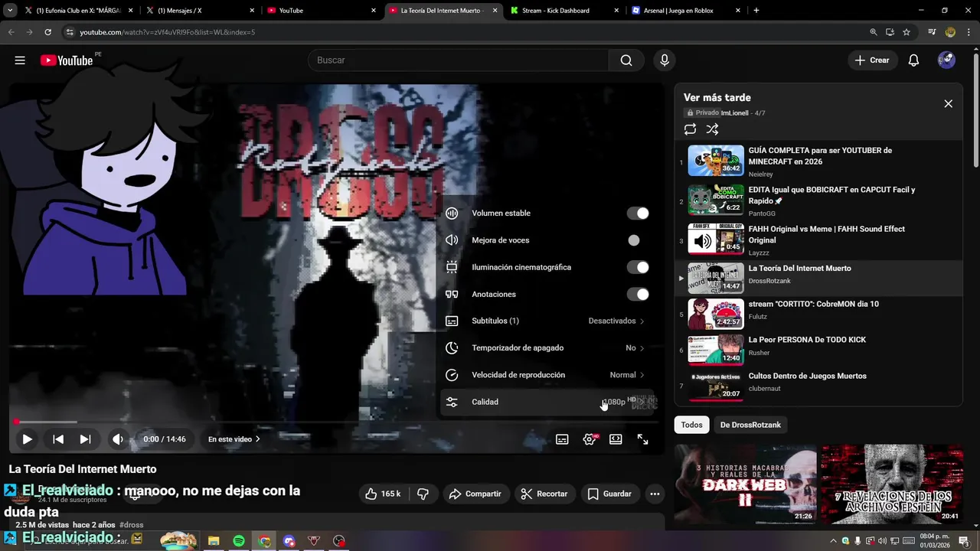Viewport: 980px width, 551px height.
Task: Mute the player volume
Action: (118, 439)
